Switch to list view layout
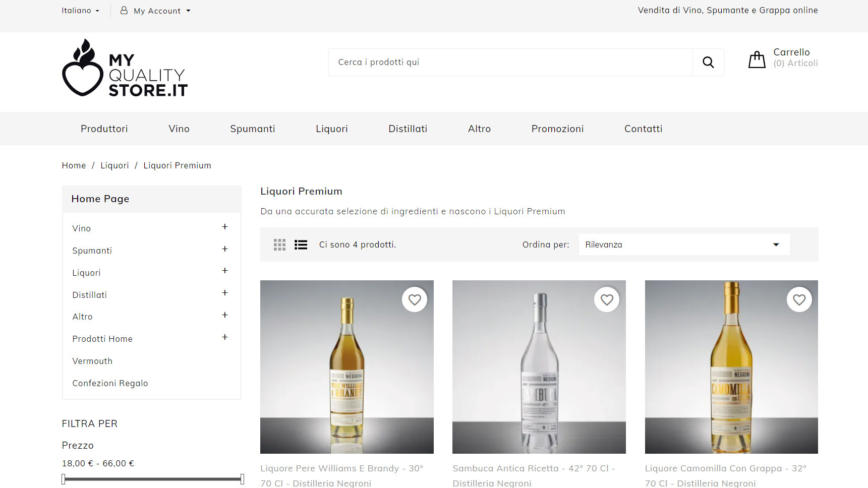The height and width of the screenshot is (488, 868). pos(301,245)
